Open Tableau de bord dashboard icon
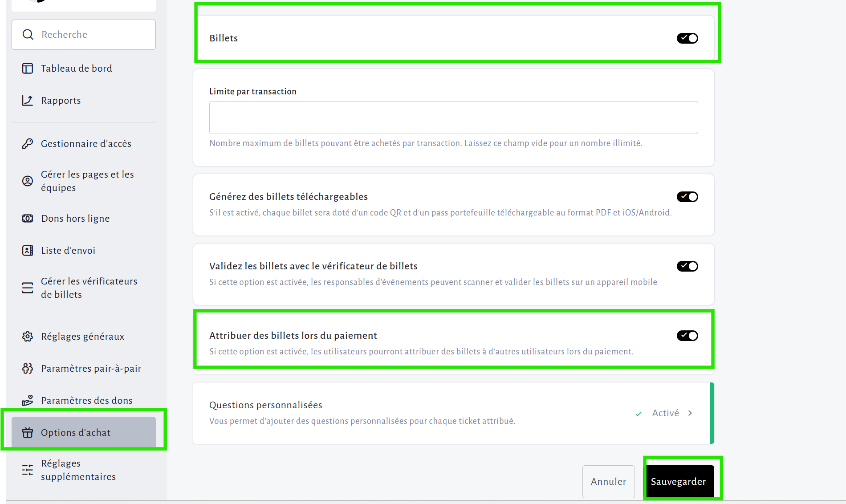 28,69
